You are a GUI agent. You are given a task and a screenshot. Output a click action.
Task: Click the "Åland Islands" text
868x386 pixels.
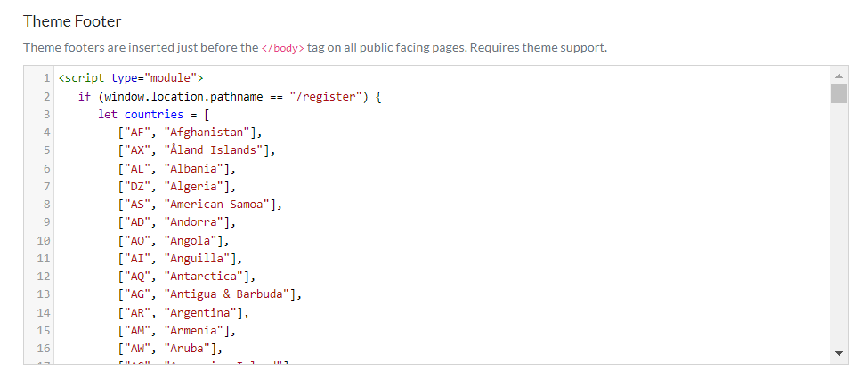pyautogui.click(x=212, y=149)
